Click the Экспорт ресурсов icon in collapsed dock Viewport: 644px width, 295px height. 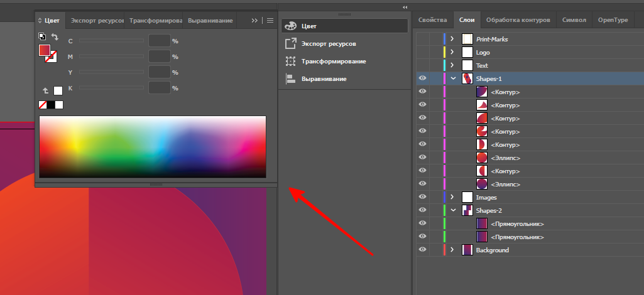pyautogui.click(x=290, y=44)
